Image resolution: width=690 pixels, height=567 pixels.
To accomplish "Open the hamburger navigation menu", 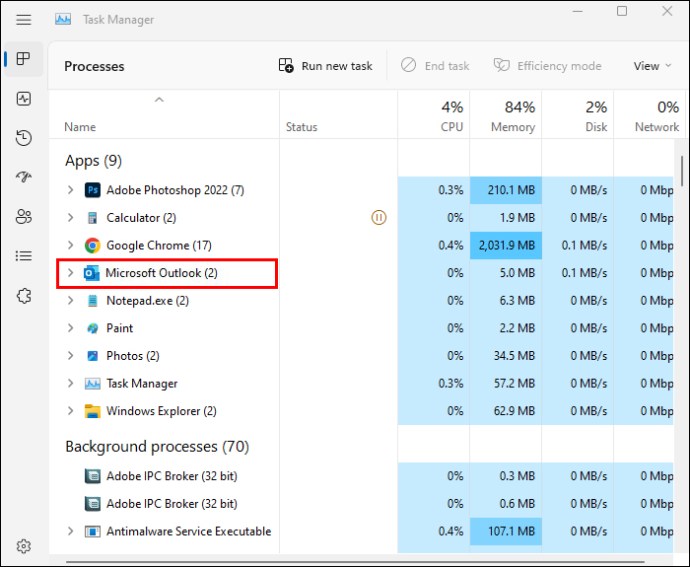I will (x=24, y=19).
